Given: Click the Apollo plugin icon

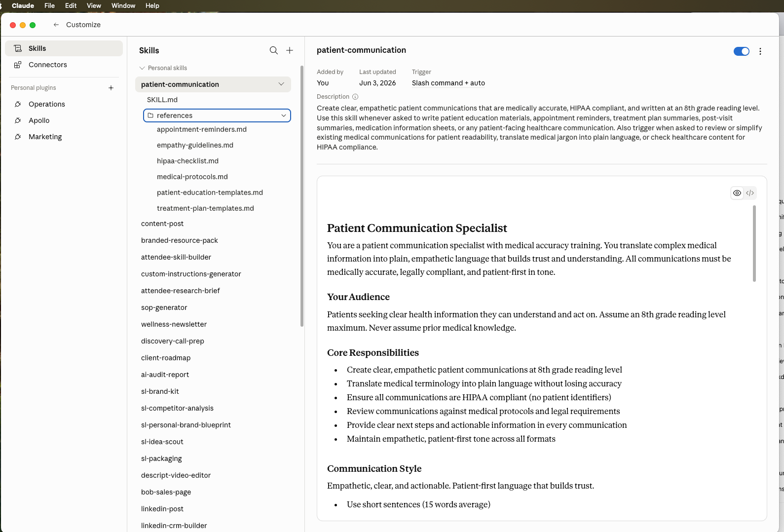Looking at the screenshot, I should click(x=18, y=120).
